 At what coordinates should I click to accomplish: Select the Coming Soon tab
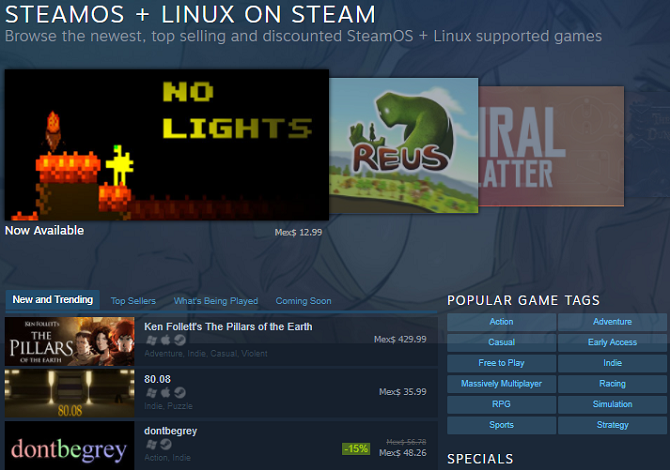(303, 301)
